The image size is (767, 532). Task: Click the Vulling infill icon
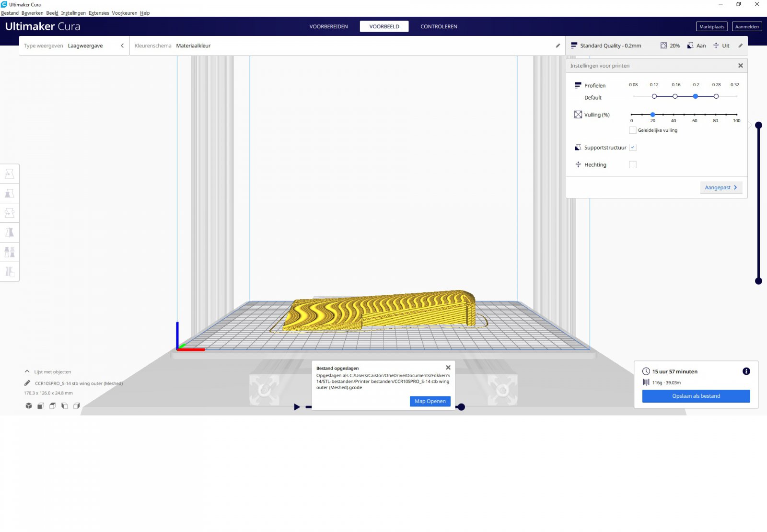point(578,115)
